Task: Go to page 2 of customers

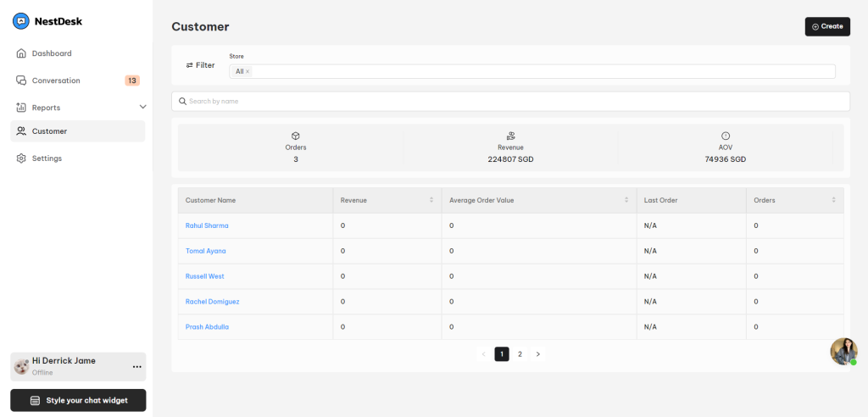Action: pos(520,354)
